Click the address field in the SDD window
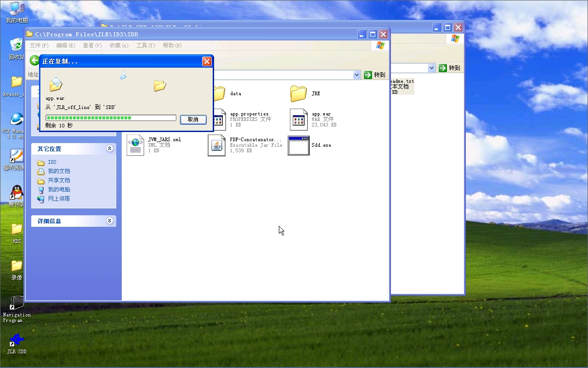The height and width of the screenshot is (368, 588). click(283, 75)
